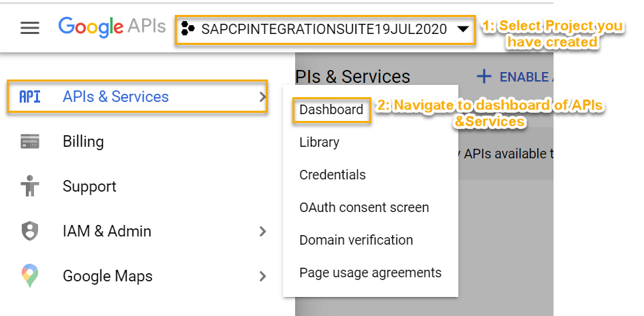Open Page usage agreements submenu item
This screenshot has height=316, width=644.
click(371, 273)
